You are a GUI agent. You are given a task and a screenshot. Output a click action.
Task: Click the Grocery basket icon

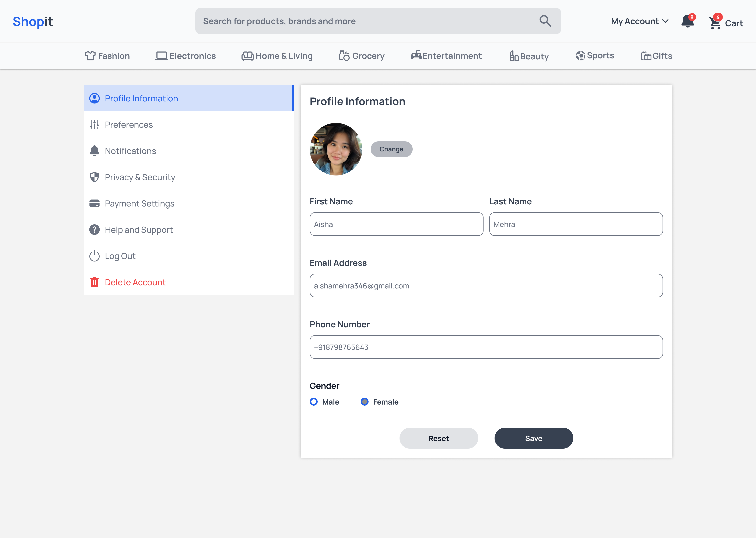[344, 56]
